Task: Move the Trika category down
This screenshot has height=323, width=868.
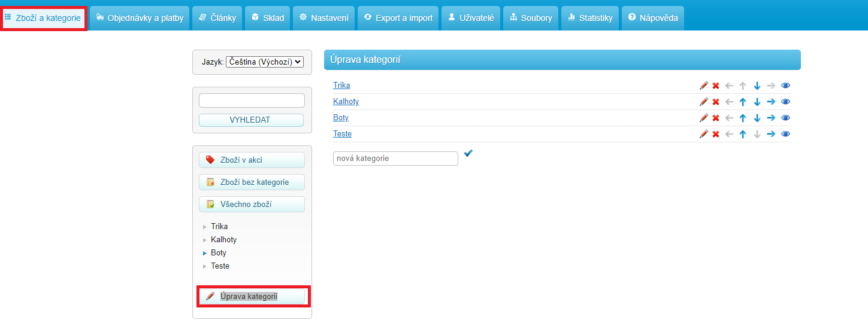Action: click(x=757, y=86)
